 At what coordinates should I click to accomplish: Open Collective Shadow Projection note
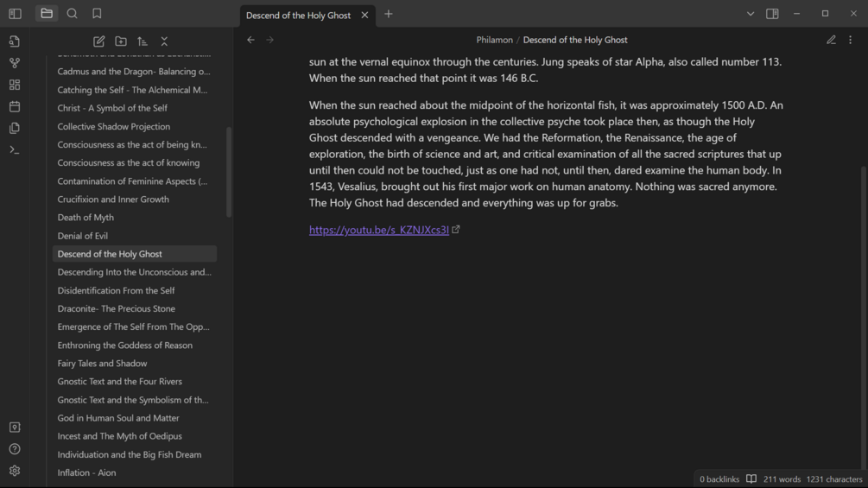tap(135, 126)
